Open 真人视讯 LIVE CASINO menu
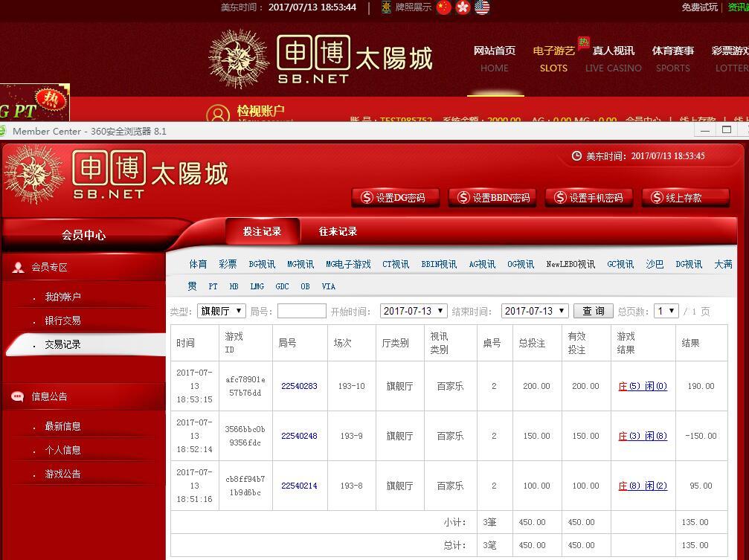Viewport: 749px width, 560px height. coord(614,58)
